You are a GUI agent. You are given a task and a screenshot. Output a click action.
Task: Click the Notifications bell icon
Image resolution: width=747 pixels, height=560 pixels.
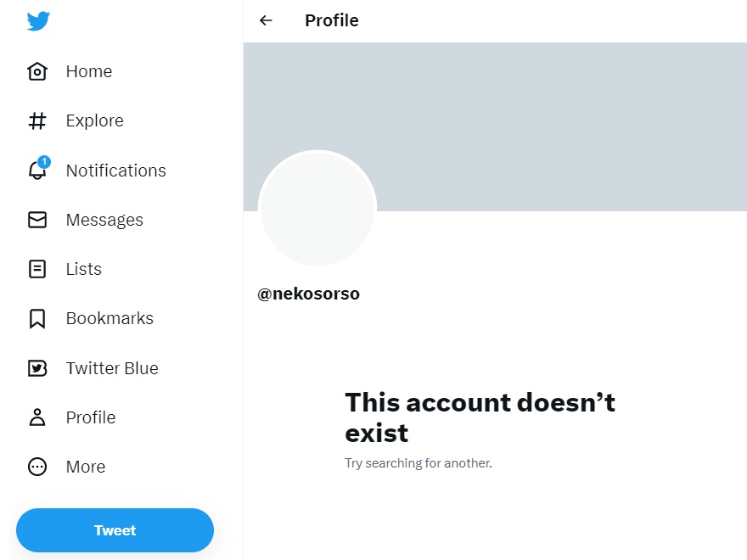click(37, 171)
